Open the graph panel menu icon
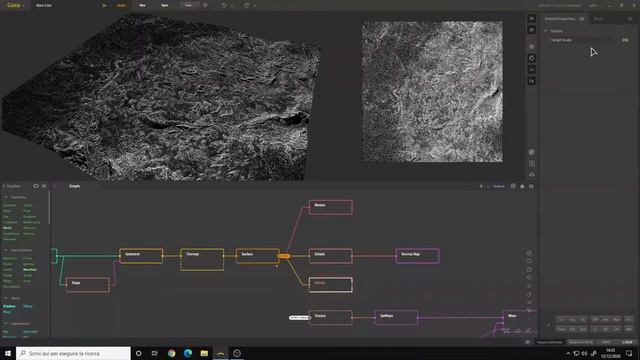Screen dimensions: 640x360 [x=531, y=186]
